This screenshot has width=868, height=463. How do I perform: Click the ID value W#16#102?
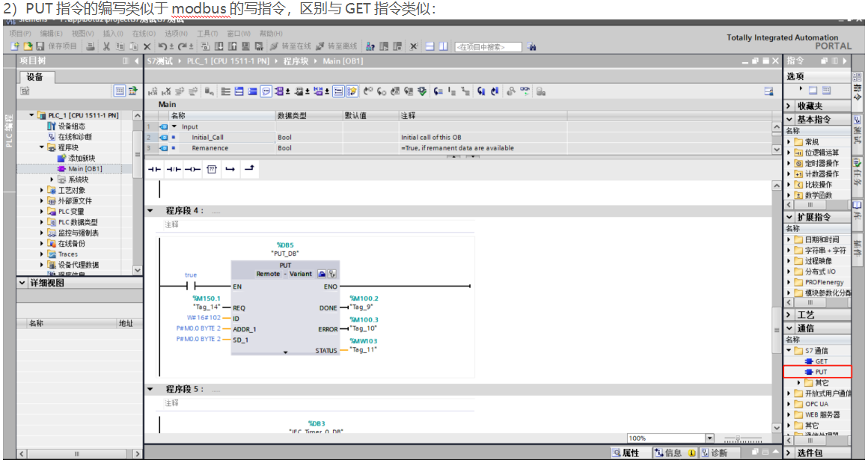[204, 318]
